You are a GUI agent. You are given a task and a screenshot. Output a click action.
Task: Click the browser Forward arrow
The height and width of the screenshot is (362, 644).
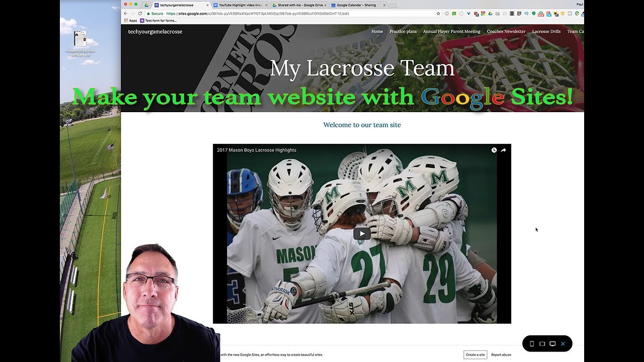(x=133, y=14)
